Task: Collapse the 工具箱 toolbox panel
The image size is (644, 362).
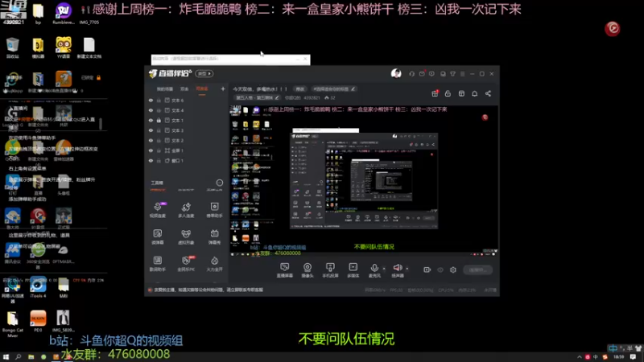Action: pyautogui.click(x=219, y=183)
